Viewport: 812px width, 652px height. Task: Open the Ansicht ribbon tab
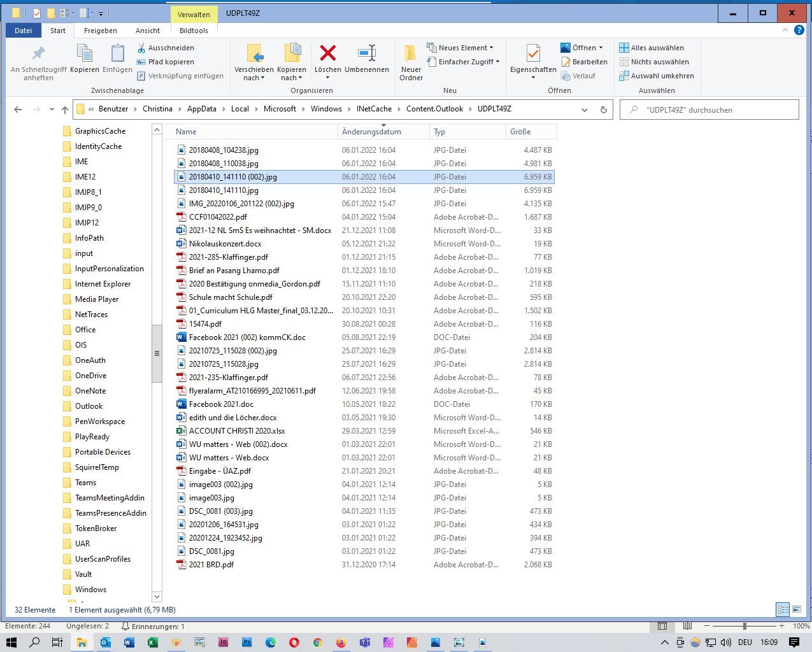click(147, 31)
